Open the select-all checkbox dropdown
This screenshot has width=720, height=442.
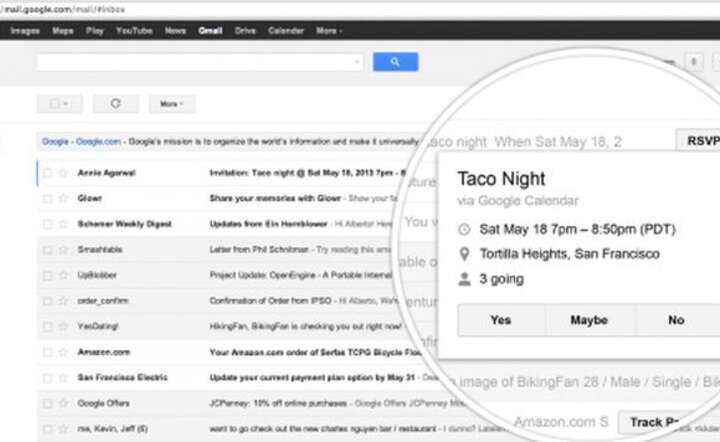pos(60,104)
